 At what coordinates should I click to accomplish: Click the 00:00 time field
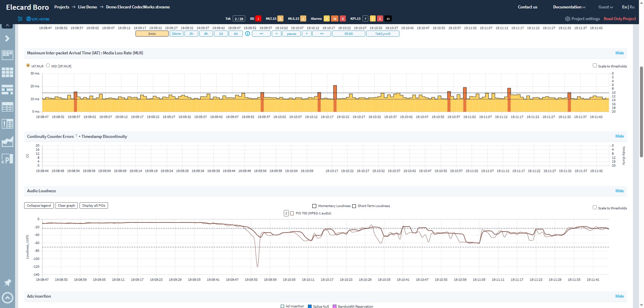pos(348,34)
